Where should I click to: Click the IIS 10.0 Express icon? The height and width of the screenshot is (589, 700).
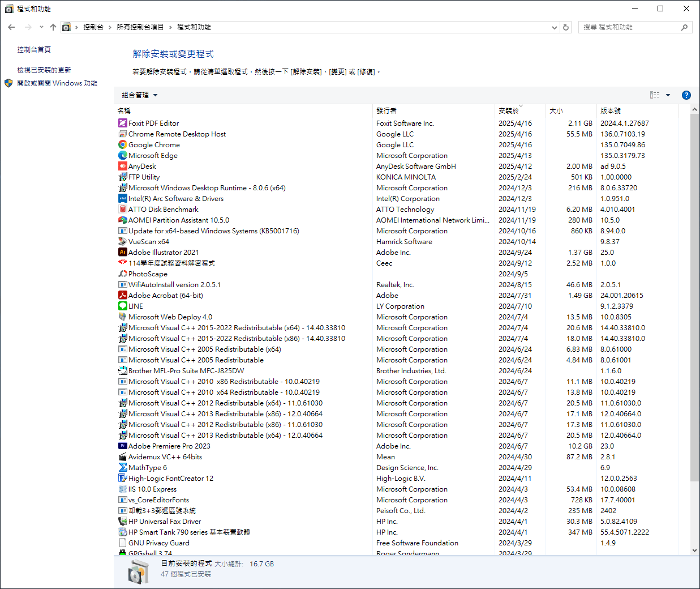(x=123, y=489)
